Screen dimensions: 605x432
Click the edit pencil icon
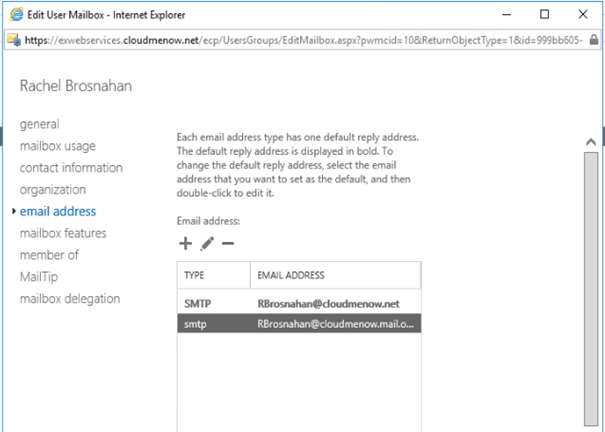tap(207, 243)
